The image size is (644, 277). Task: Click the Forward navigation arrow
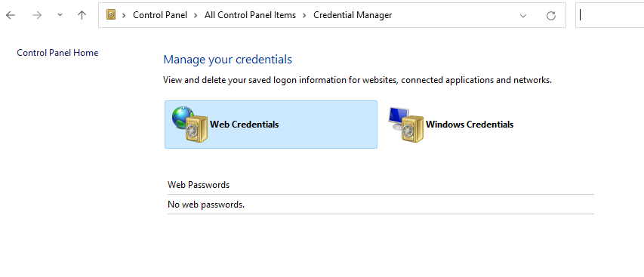coord(37,15)
